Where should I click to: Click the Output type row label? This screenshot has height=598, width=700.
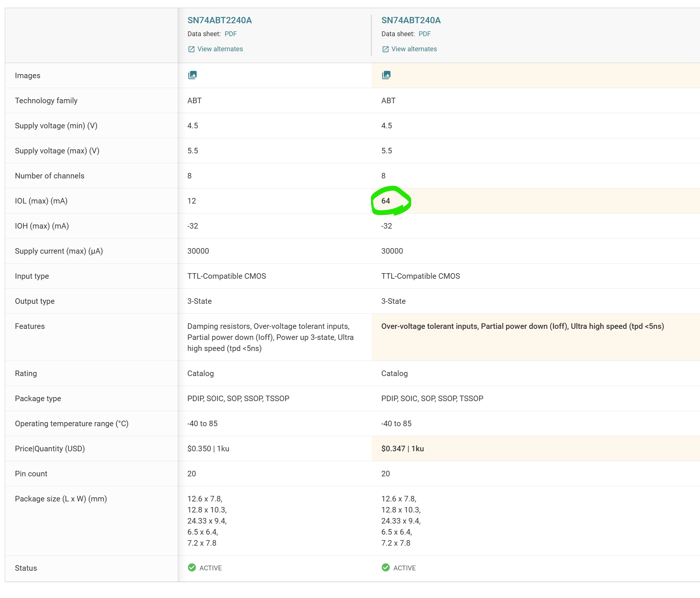pyautogui.click(x=35, y=301)
